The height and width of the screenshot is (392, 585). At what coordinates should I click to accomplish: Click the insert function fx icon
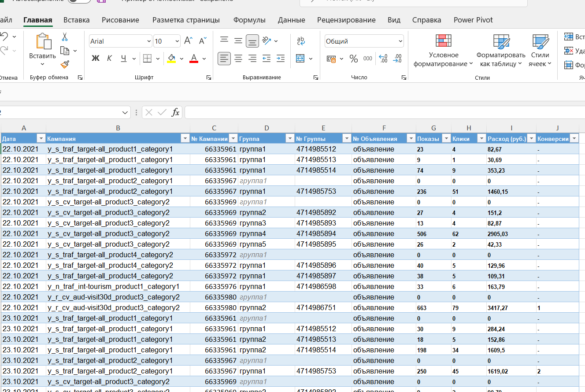(175, 112)
